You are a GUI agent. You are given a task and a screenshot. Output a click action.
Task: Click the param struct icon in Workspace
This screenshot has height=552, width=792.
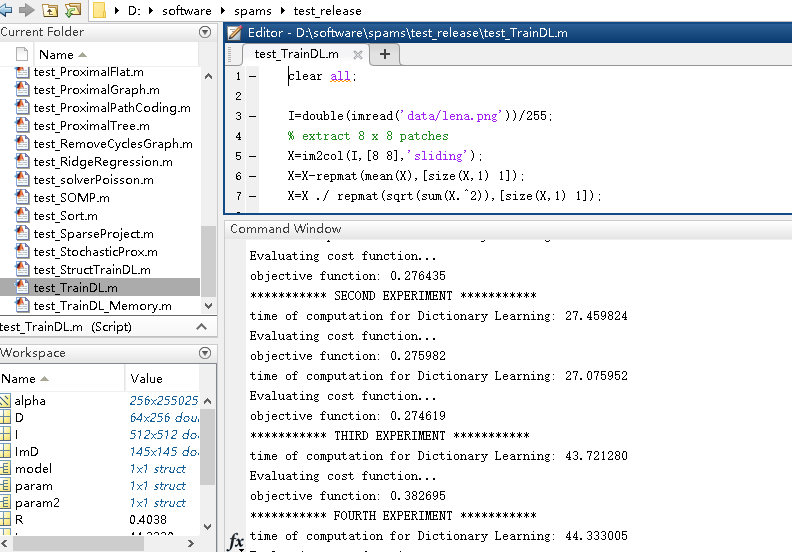[5, 485]
